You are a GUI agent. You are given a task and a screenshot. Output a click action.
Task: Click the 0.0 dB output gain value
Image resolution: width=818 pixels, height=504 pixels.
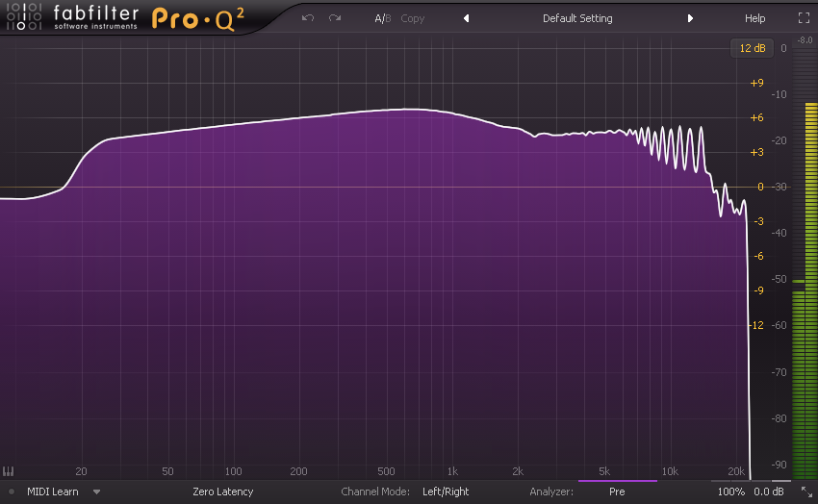(769, 491)
